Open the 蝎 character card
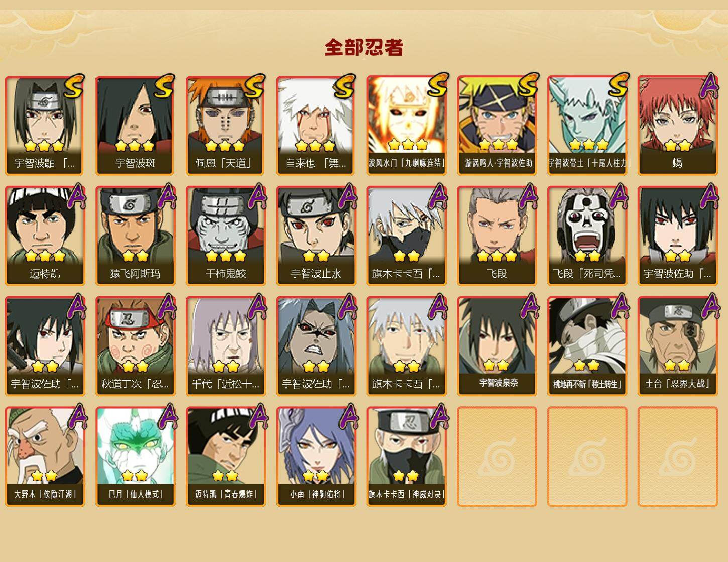This screenshot has width=728, height=562. coord(677,125)
